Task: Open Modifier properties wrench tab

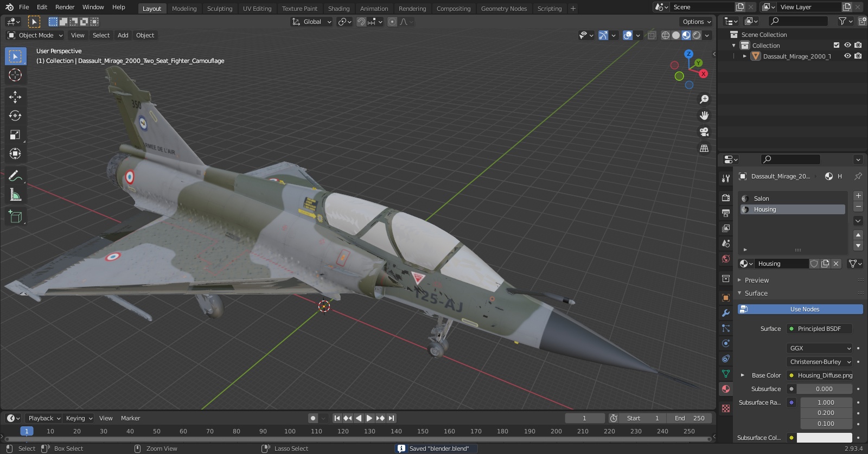Action: (x=726, y=313)
